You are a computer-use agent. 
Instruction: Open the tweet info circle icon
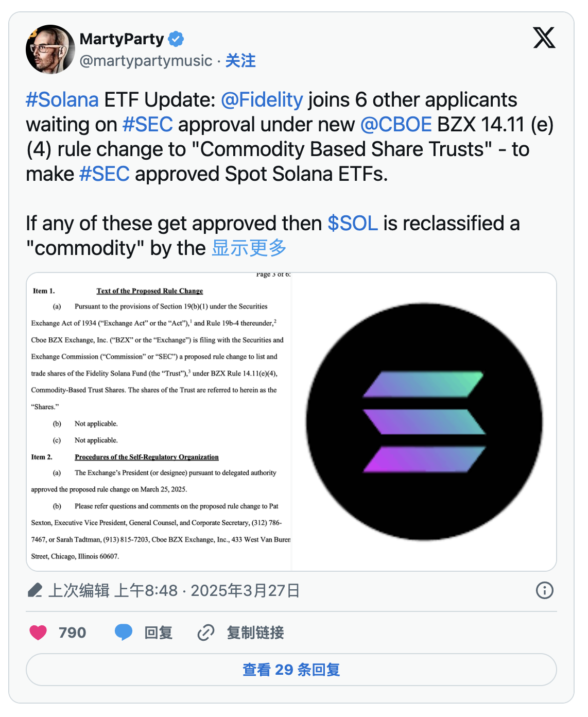click(x=544, y=590)
